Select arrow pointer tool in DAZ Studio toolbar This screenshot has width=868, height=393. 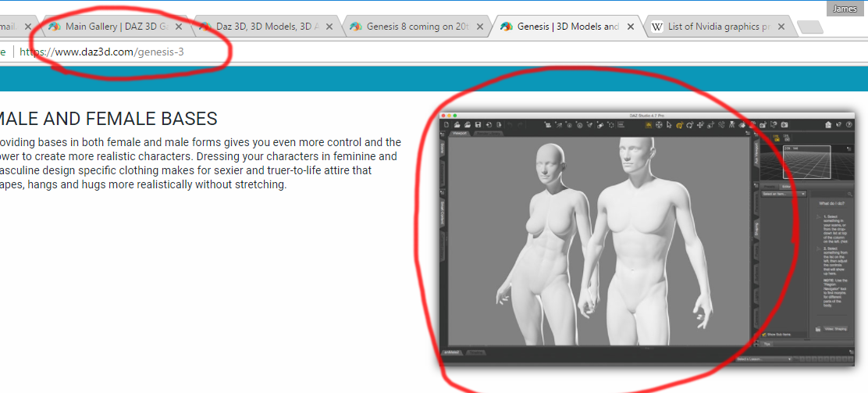(x=669, y=125)
